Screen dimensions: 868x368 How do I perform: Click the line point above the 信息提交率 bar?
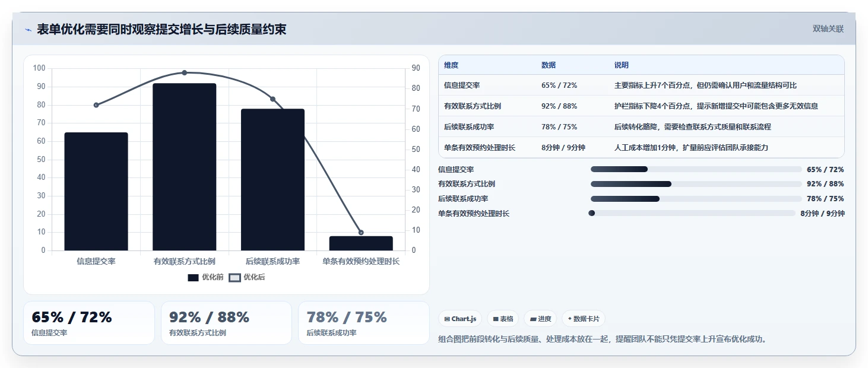point(96,105)
